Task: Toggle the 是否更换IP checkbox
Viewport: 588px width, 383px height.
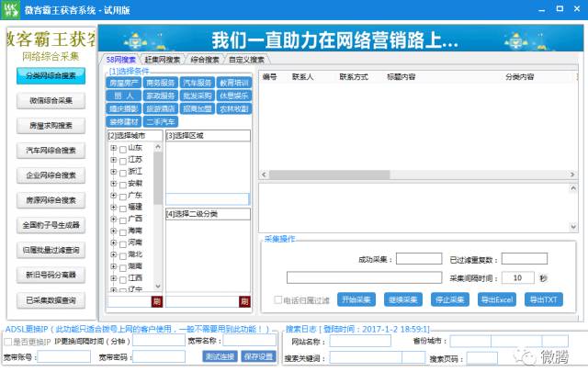Action: click(x=8, y=342)
